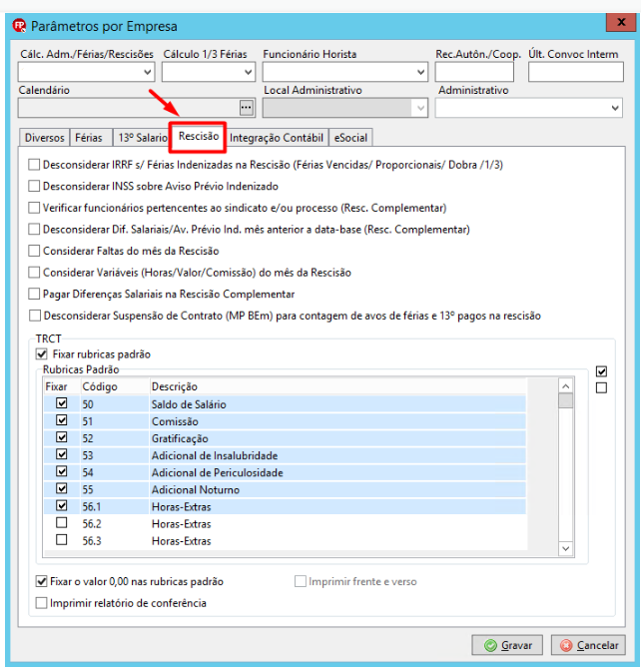Viewport: 641px width, 672px height.
Task: Click Rubricas list scroll down arrow
Action: coord(565,548)
